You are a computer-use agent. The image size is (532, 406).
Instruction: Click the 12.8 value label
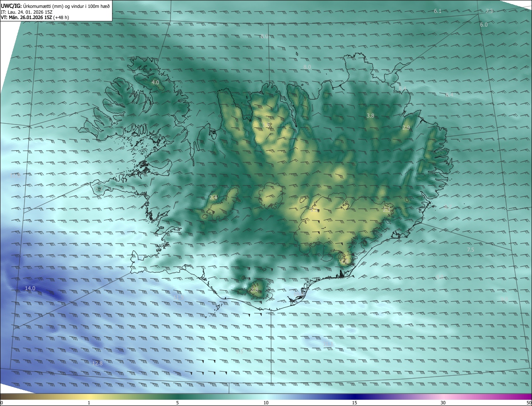click(97, 363)
